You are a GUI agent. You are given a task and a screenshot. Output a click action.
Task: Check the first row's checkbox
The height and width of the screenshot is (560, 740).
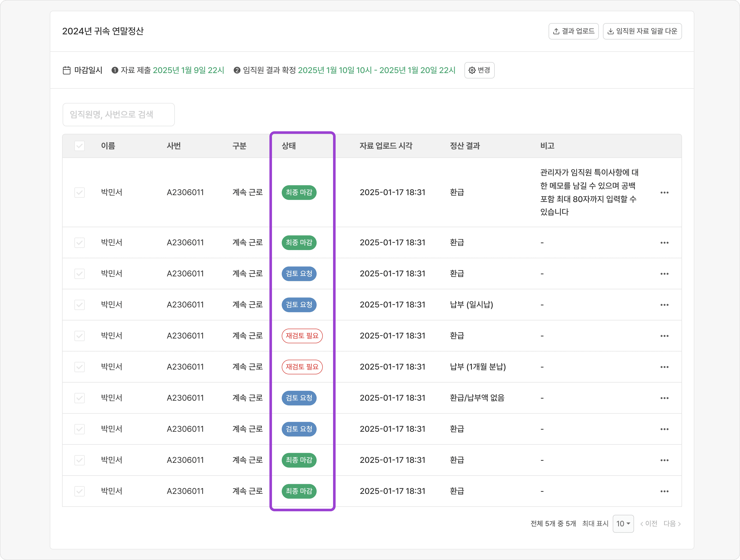79,193
